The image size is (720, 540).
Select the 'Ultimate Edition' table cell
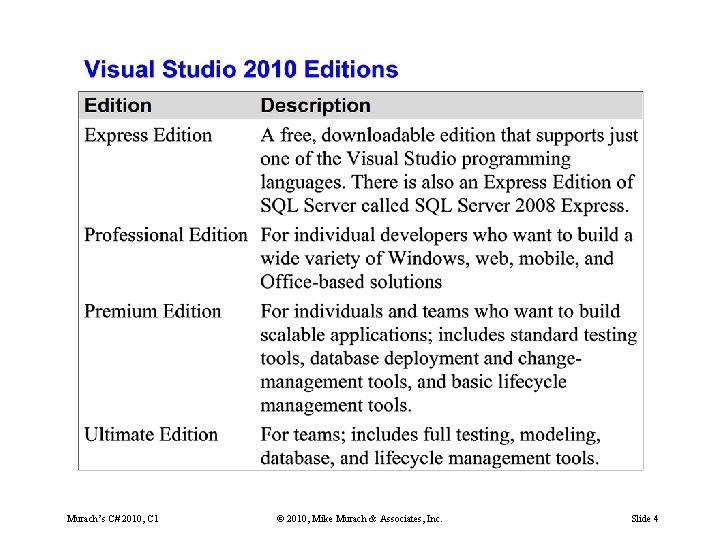pos(151,434)
